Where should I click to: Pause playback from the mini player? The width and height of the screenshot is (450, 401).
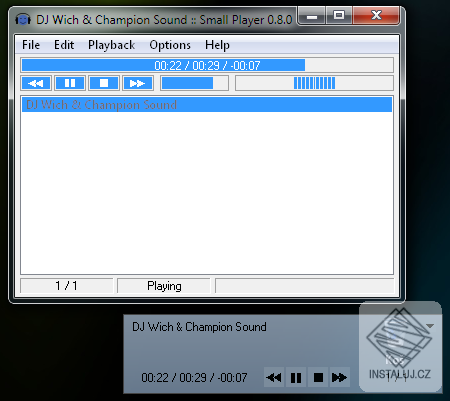pos(296,377)
